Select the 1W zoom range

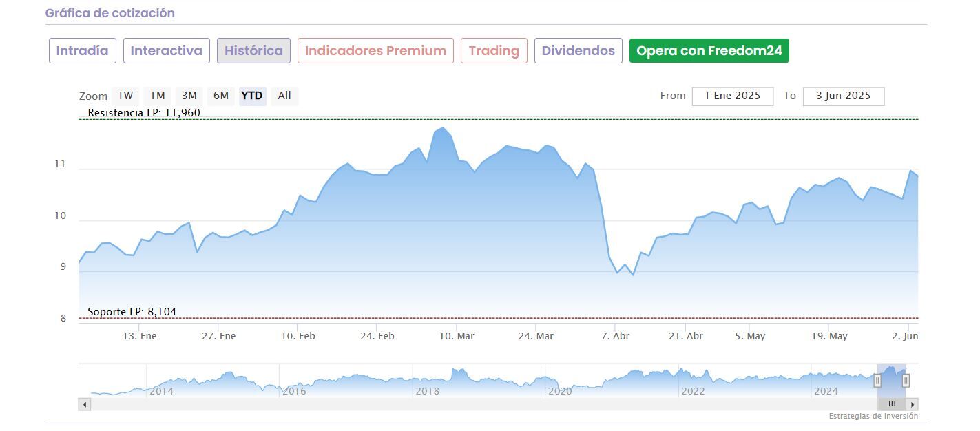pyautogui.click(x=125, y=96)
